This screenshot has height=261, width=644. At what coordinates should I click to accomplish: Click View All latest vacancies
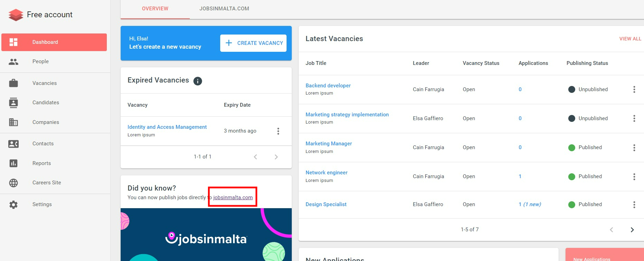pyautogui.click(x=630, y=39)
